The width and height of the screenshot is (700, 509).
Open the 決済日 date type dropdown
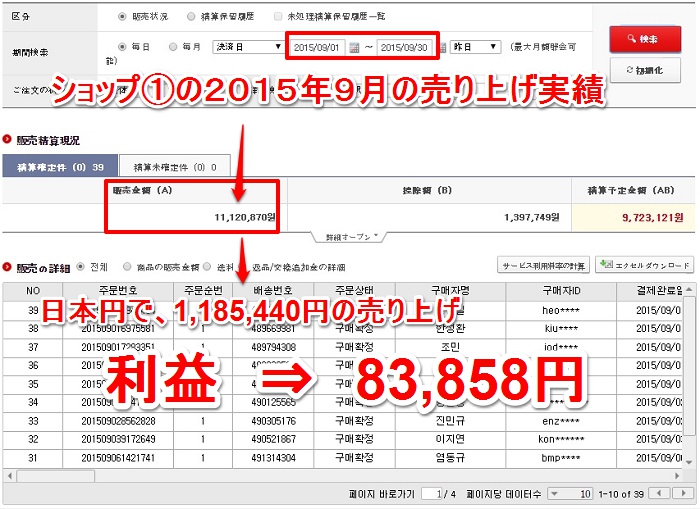249,47
